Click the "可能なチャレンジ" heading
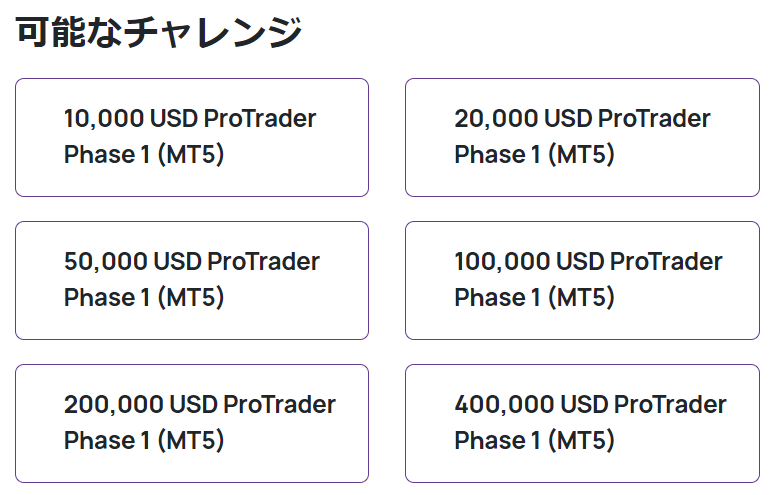This screenshot has width=774, height=495. click(159, 33)
